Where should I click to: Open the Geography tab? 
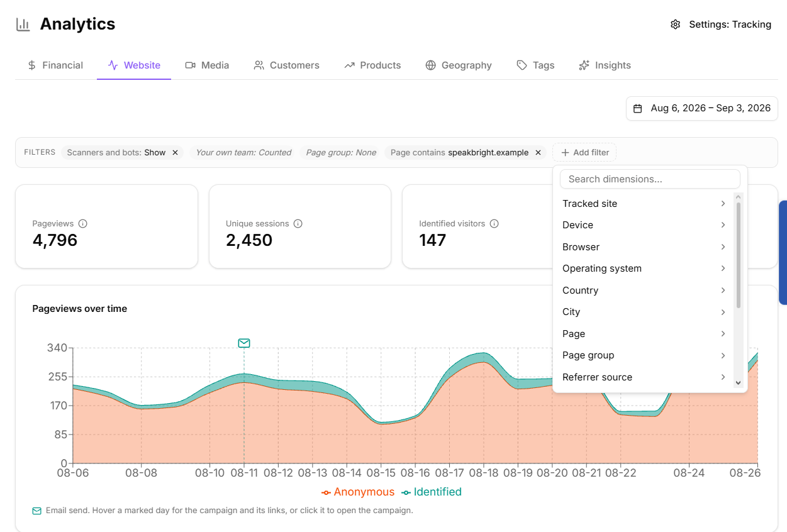[459, 65]
